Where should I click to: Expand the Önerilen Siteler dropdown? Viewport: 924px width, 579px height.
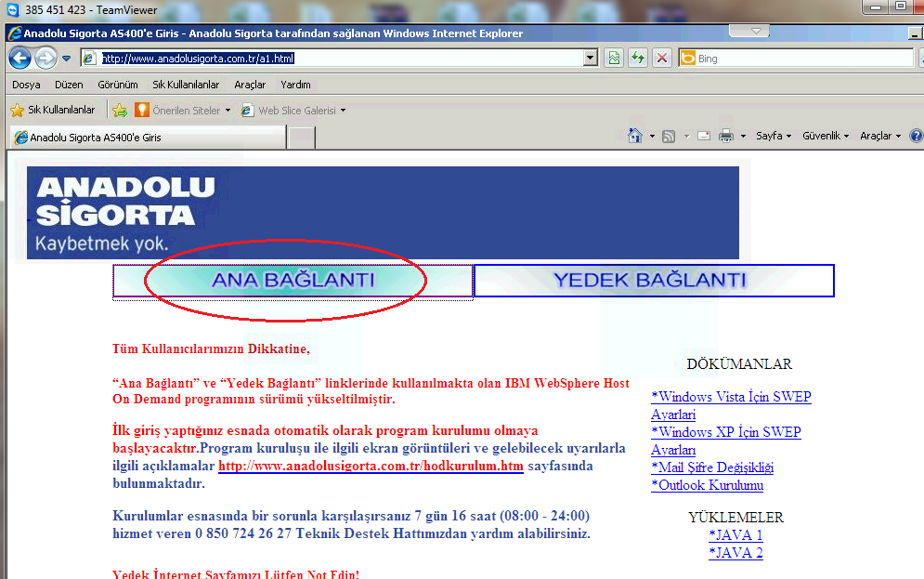[228, 111]
